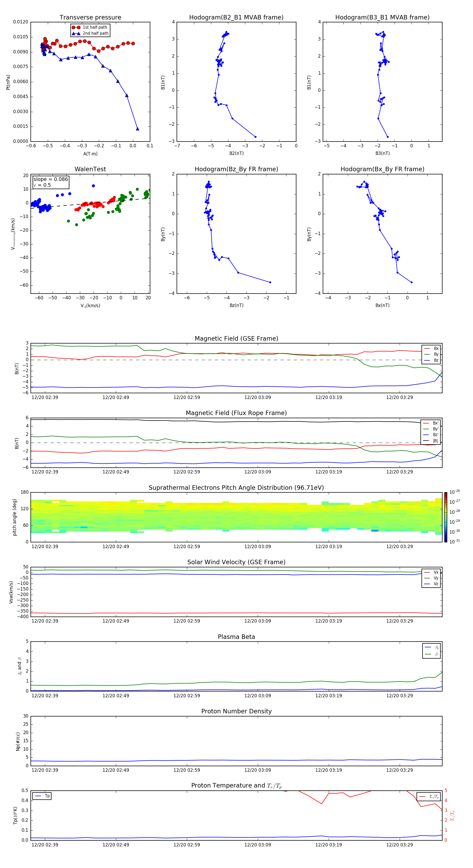
Task: Click the dashed fit line in WalenTest plot
Action: coord(90,203)
